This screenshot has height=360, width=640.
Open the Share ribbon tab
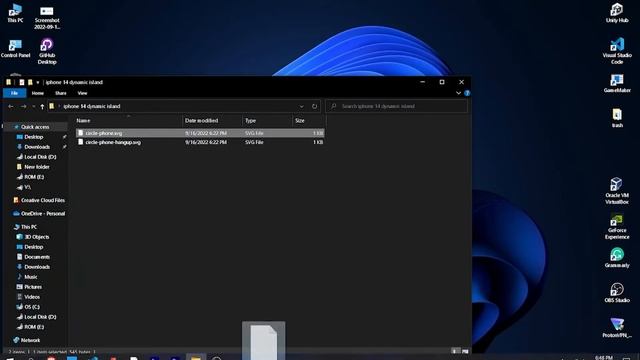tap(60, 93)
